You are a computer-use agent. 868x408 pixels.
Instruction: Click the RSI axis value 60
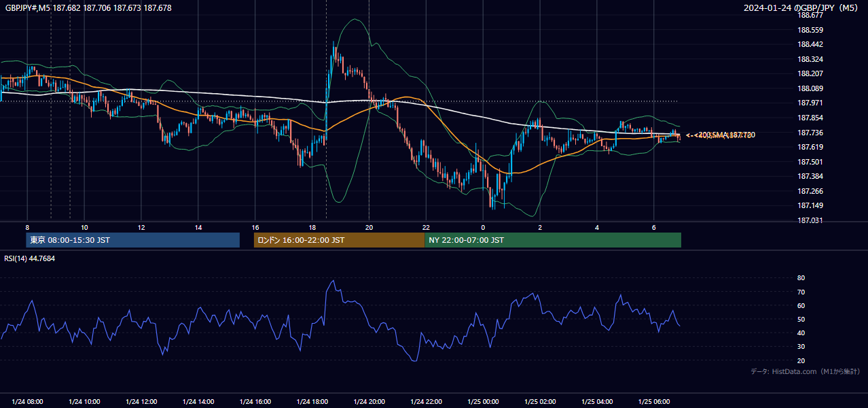[x=801, y=305]
